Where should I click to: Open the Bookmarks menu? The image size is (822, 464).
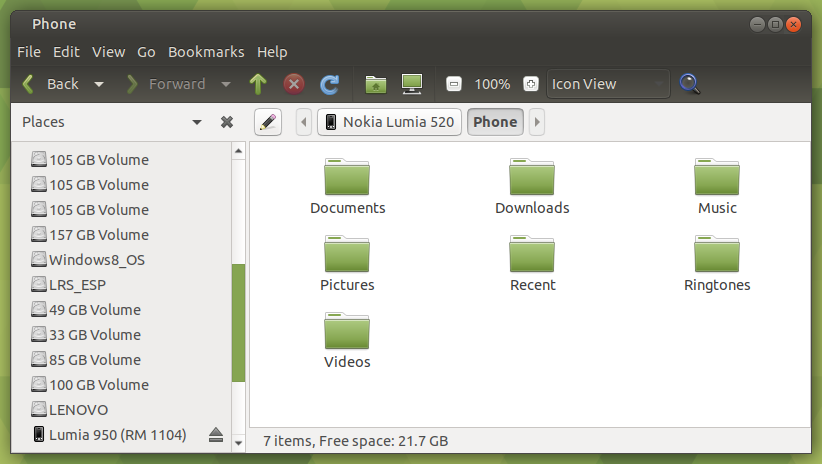(206, 52)
